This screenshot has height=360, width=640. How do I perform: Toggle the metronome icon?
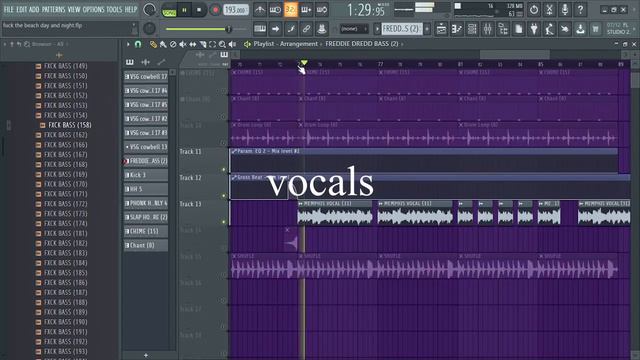click(x=260, y=10)
